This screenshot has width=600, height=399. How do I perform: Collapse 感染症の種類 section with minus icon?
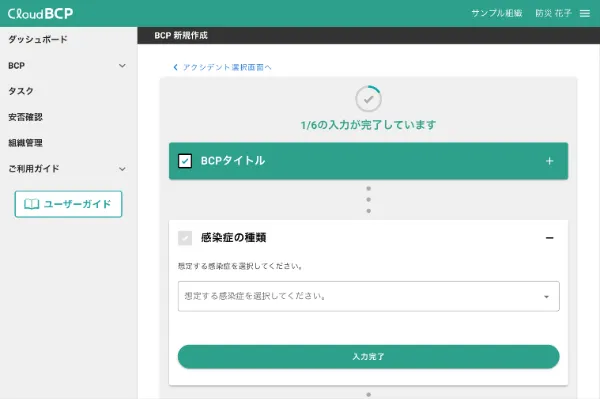click(549, 238)
